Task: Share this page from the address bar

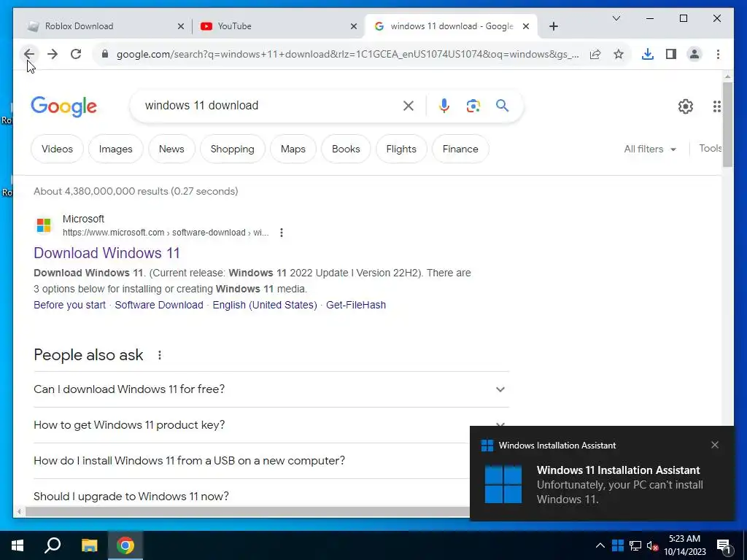Action: [x=595, y=54]
